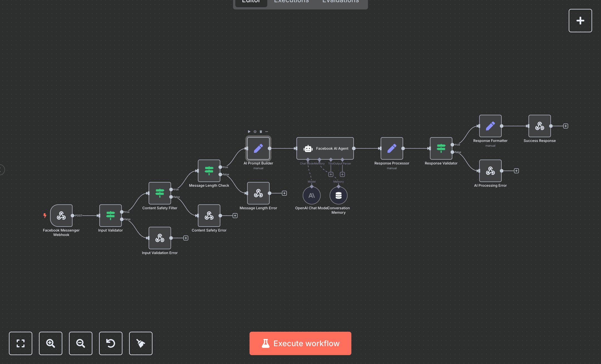The height and width of the screenshot is (364, 601).
Task: Append a node after Success Response output
Action: (566, 126)
